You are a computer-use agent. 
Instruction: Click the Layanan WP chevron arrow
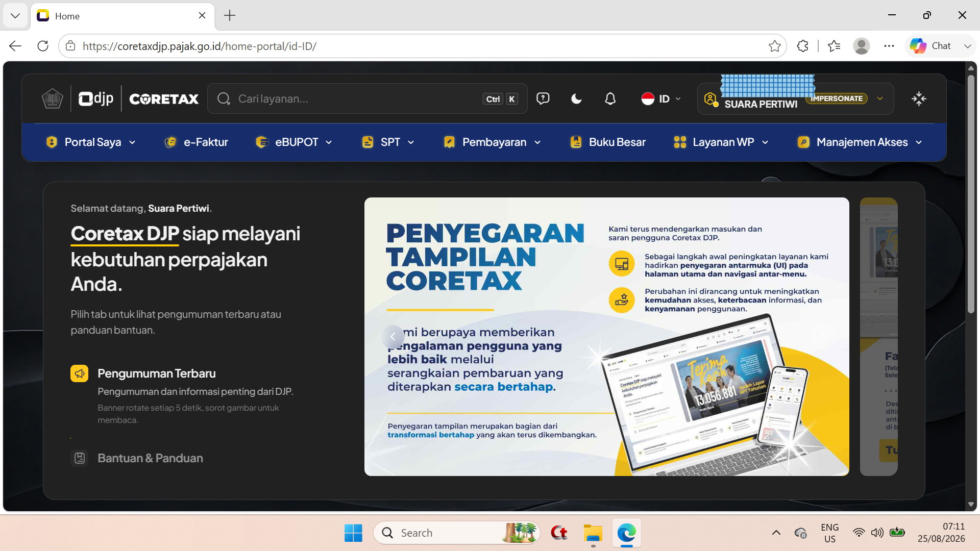pos(765,143)
